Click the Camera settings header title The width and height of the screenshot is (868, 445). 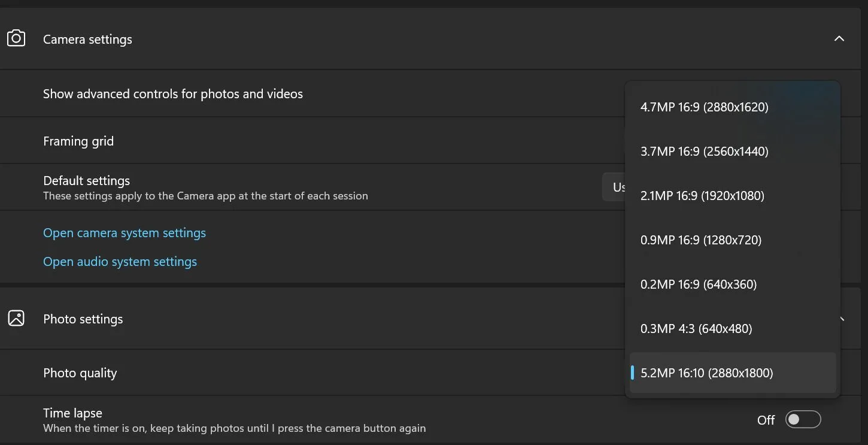coord(87,40)
